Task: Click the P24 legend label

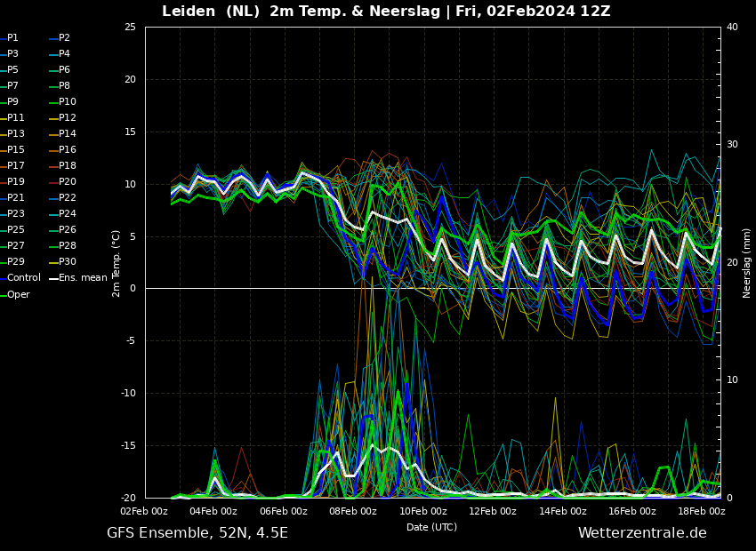Action: pos(67,213)
